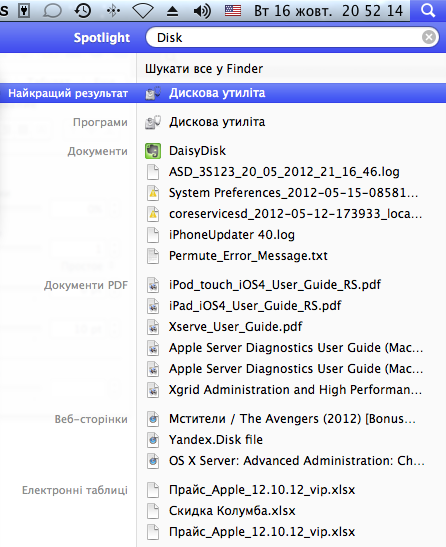Click the eject icon in menu bar
This screenshot has width=446, height=547.
pyautogui.click(x=172, y=11)
